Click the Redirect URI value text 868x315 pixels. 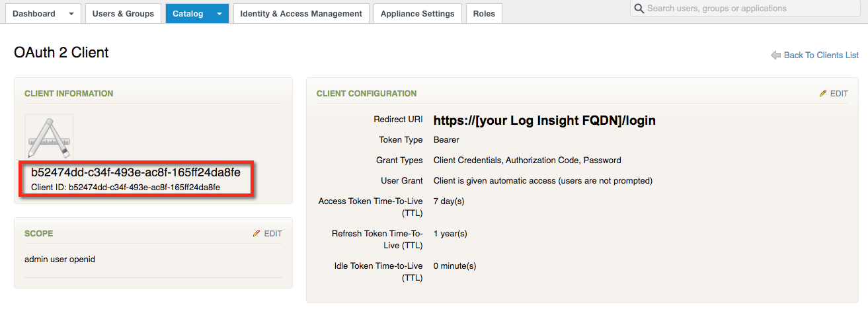click(x=545, y=121)
